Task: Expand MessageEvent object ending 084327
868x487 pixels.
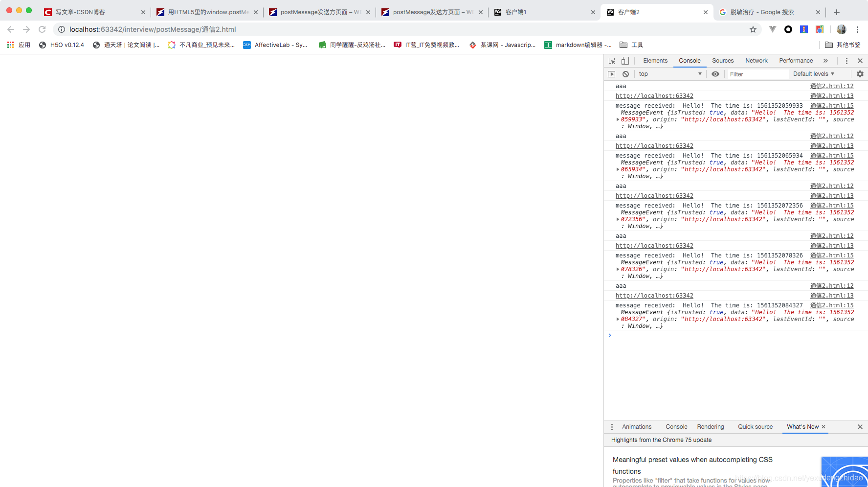Action: tap(618, 319)
